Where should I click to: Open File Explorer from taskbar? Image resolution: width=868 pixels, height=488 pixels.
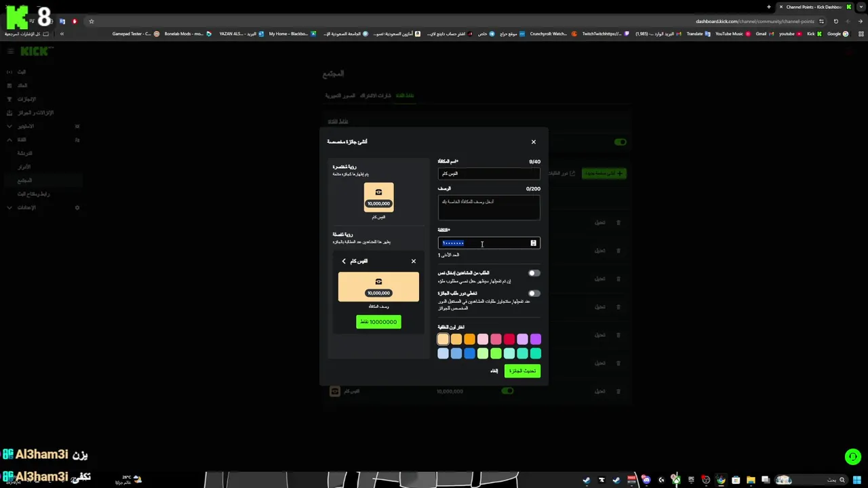point(751,480)
